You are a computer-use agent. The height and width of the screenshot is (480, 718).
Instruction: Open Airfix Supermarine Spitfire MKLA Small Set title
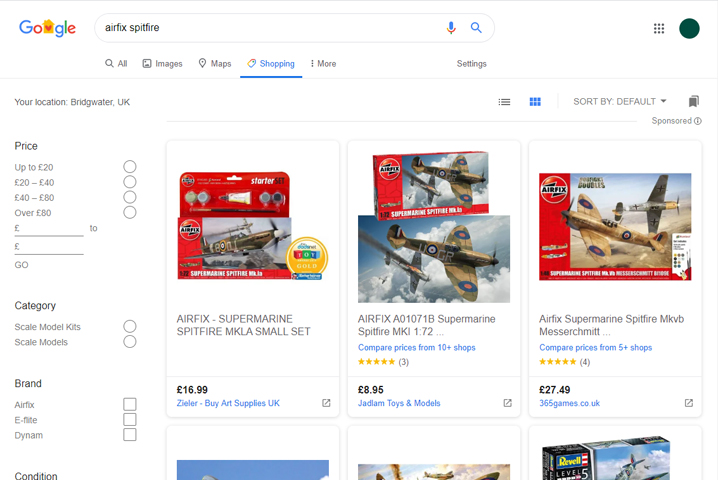pyautogui.click(x=244, y=325)
